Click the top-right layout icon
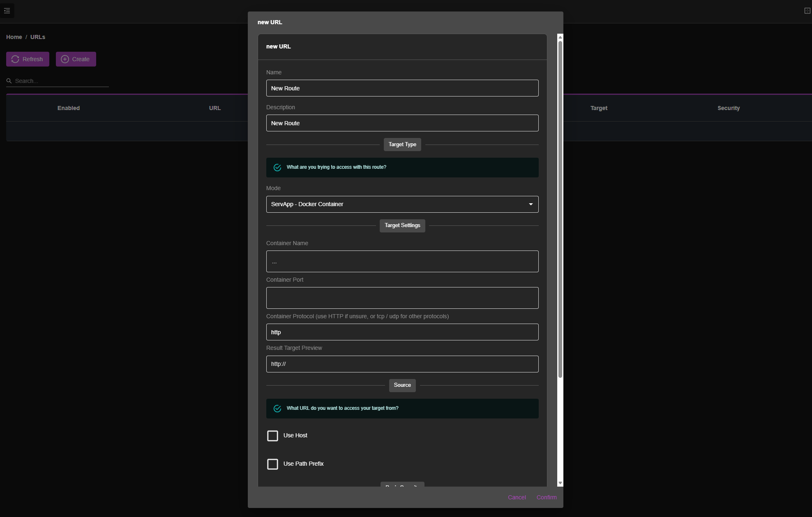Screen dimensions: 812x517 [x=807, y=11]
